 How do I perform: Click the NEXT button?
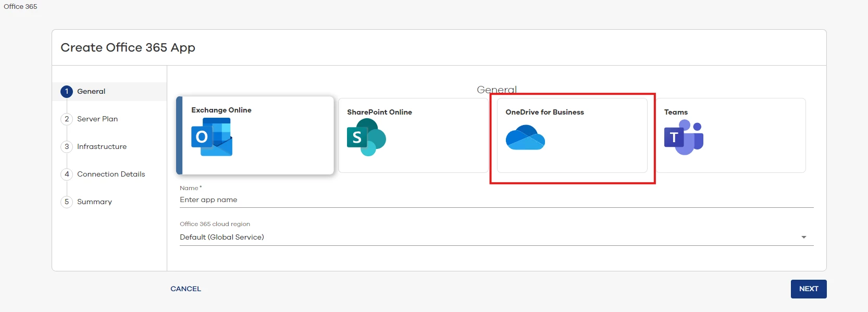pos(809,289)
